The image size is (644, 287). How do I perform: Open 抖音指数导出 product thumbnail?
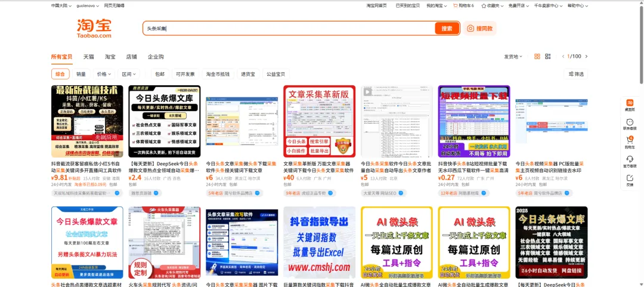pos(319,243)
